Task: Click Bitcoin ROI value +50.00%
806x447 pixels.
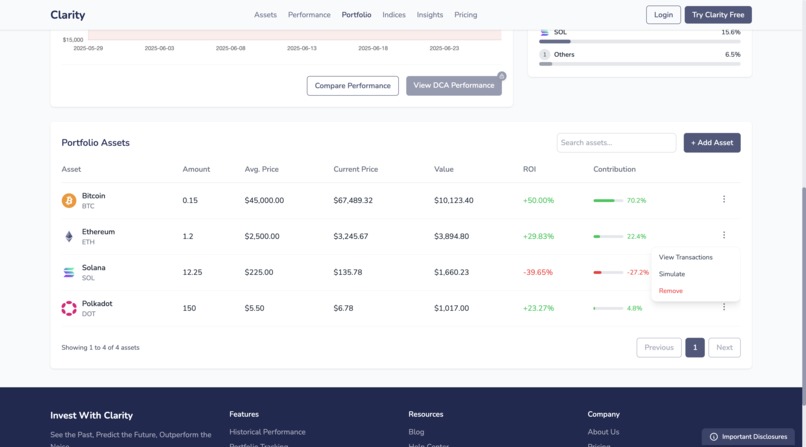Action: coord(538,200)
